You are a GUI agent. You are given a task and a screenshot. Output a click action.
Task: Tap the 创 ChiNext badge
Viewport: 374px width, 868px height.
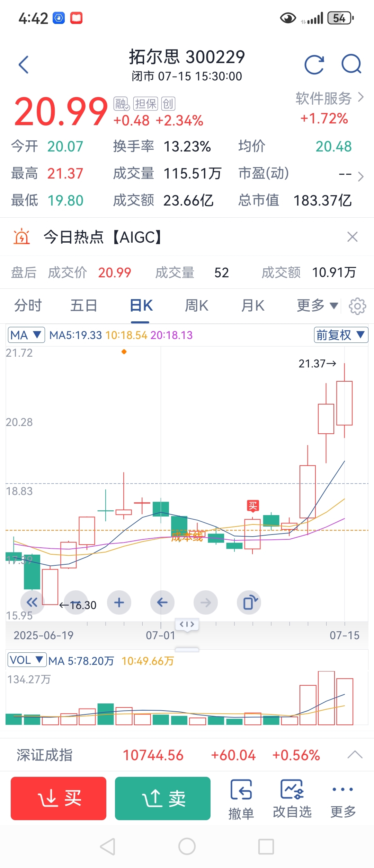click(x=168, y=104)
